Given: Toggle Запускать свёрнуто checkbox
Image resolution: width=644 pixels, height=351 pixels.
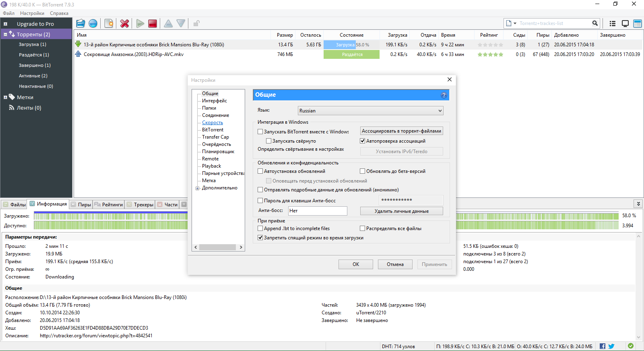Looking at the screenshot, I should 268,141.
